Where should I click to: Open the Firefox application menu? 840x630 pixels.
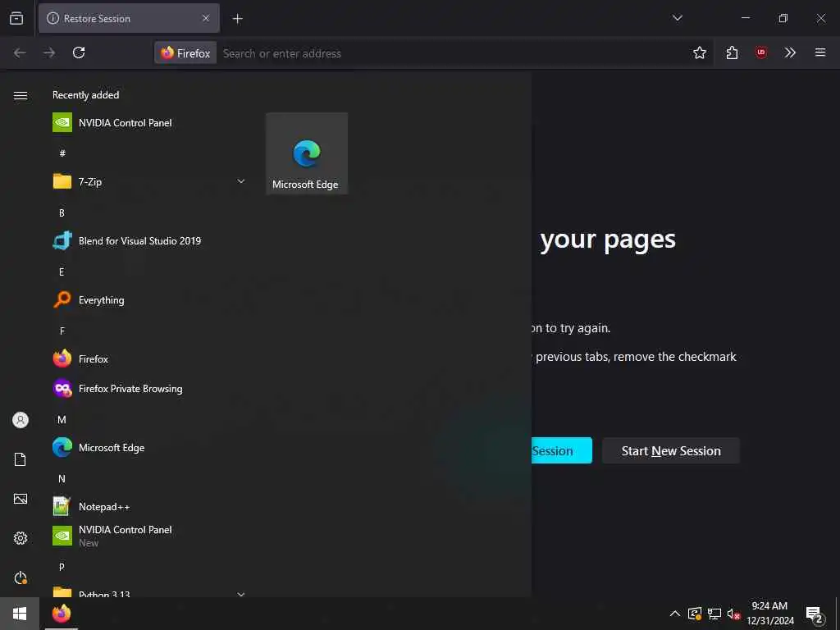click(820, 52)
